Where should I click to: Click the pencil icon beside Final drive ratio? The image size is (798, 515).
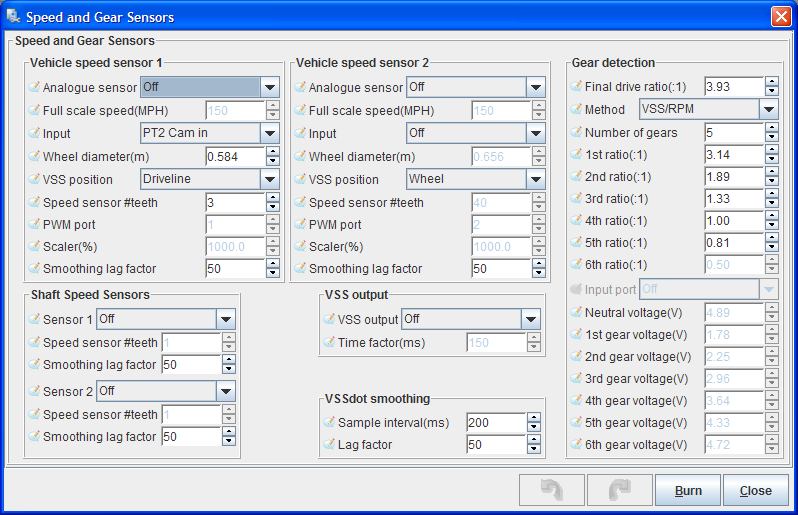576,87
